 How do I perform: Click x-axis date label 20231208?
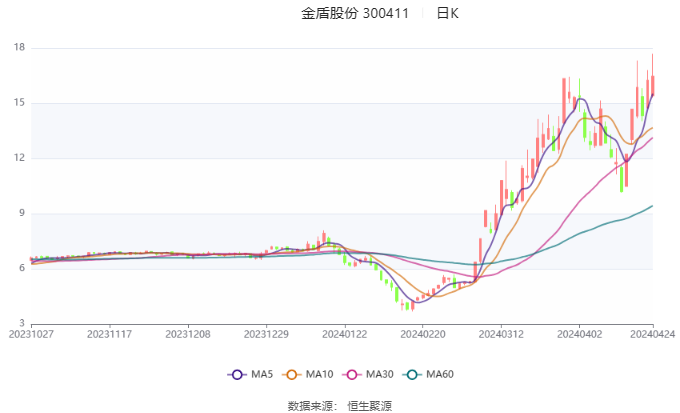coord(188,334)
